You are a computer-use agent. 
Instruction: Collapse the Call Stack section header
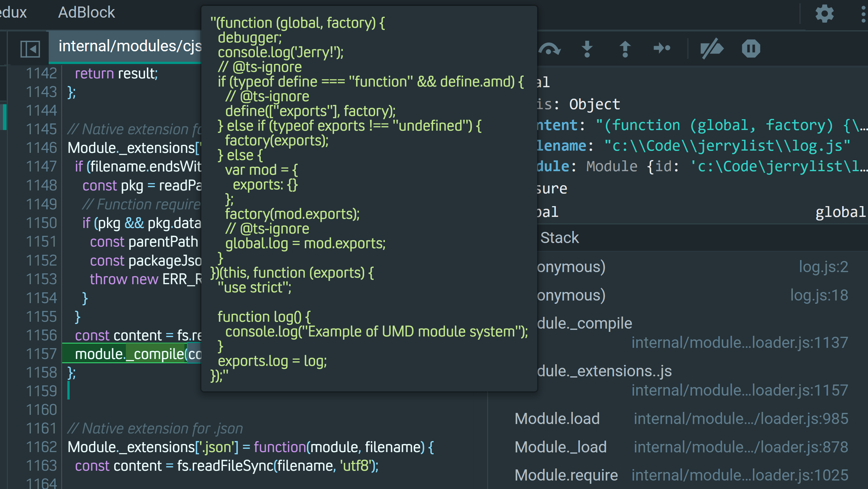[x=559, y=238]
